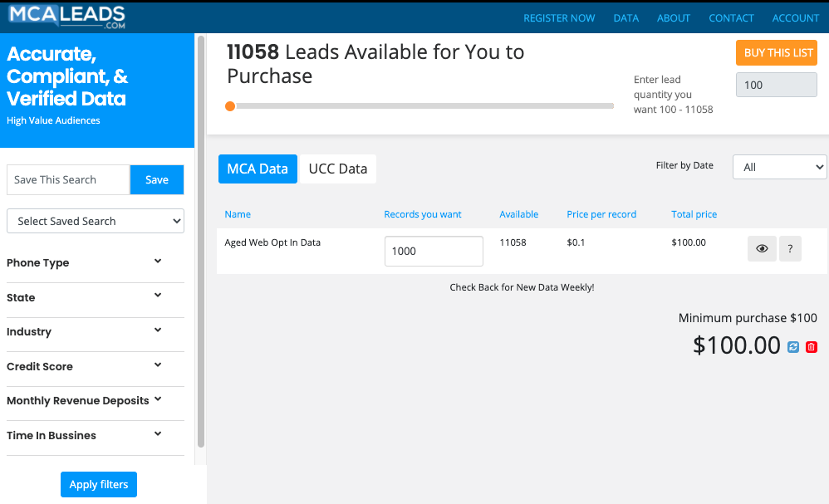Open Register Now in the top menu
Viewport: 829px width, 504px height.
(x=559, y=18)
